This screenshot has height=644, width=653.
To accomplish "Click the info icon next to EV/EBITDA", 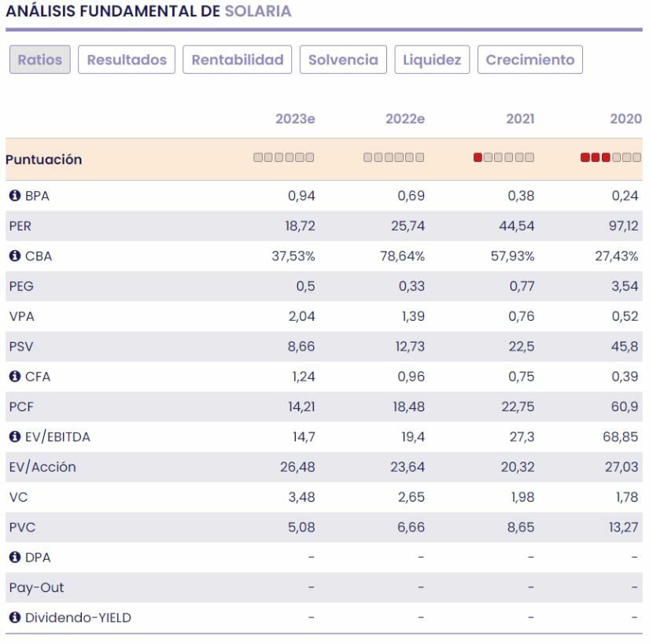I will 15,437.
